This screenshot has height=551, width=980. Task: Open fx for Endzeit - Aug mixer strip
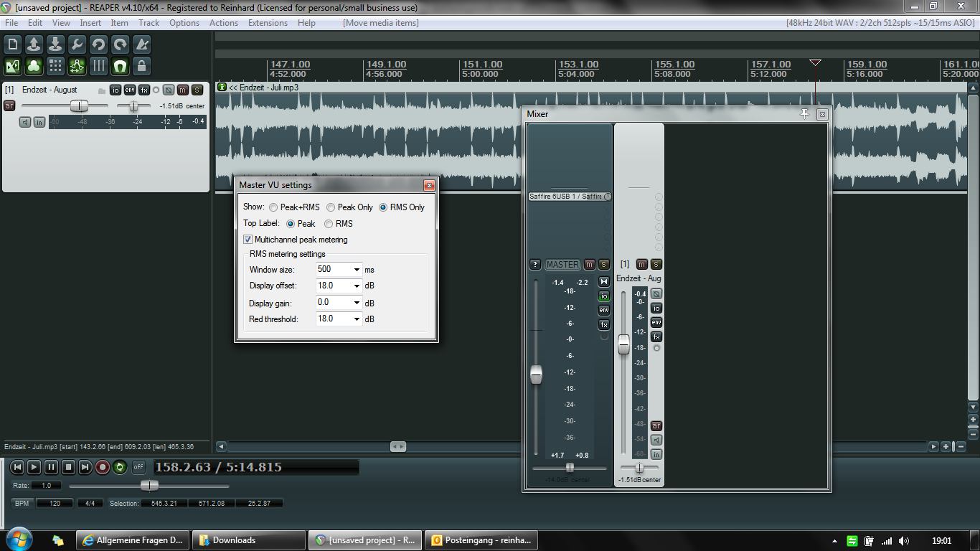point(656,336)
